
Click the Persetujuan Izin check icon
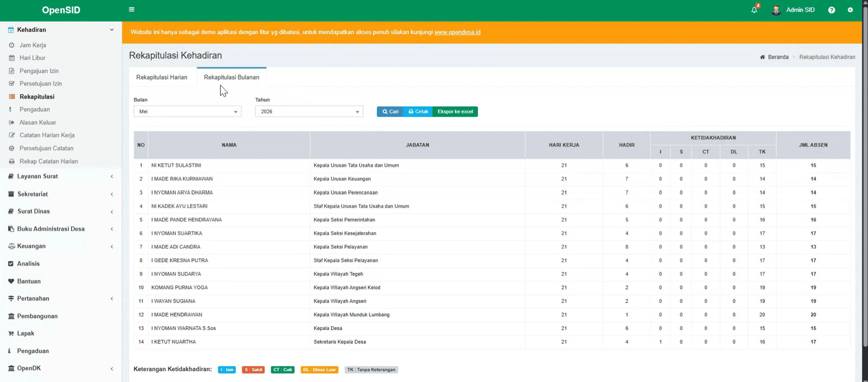coord(11,84)
